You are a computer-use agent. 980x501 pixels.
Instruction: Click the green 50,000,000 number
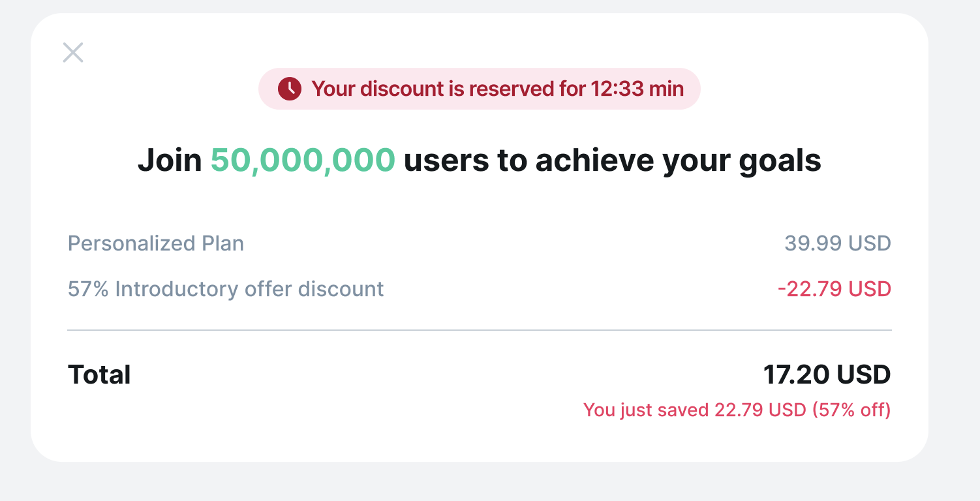point(303,160)
